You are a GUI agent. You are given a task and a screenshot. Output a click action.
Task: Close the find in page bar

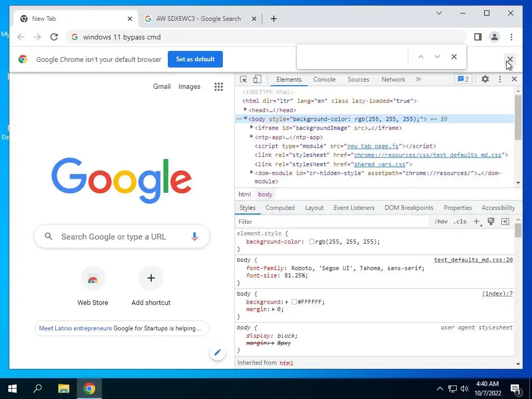pos(454,57)
